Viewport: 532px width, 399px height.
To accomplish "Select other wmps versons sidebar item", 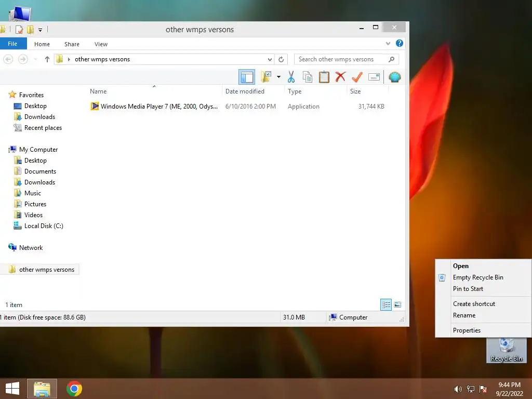I will pos(40,270).
